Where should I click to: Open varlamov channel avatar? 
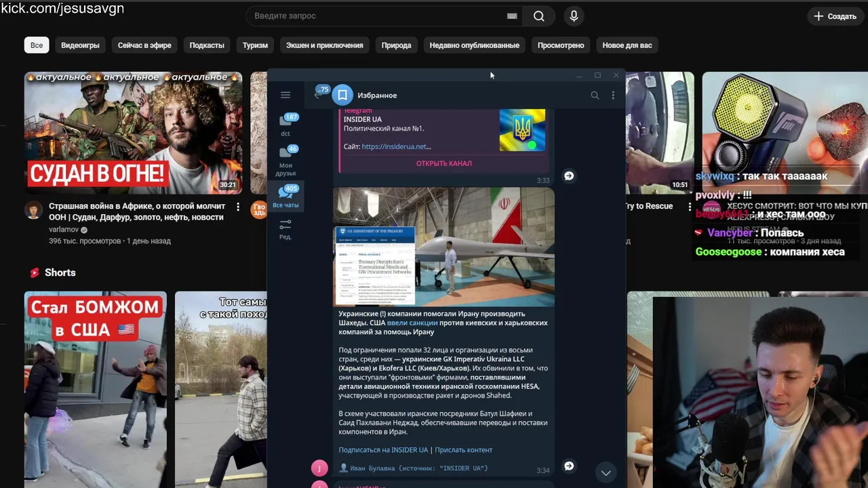(x=33, y=209)
